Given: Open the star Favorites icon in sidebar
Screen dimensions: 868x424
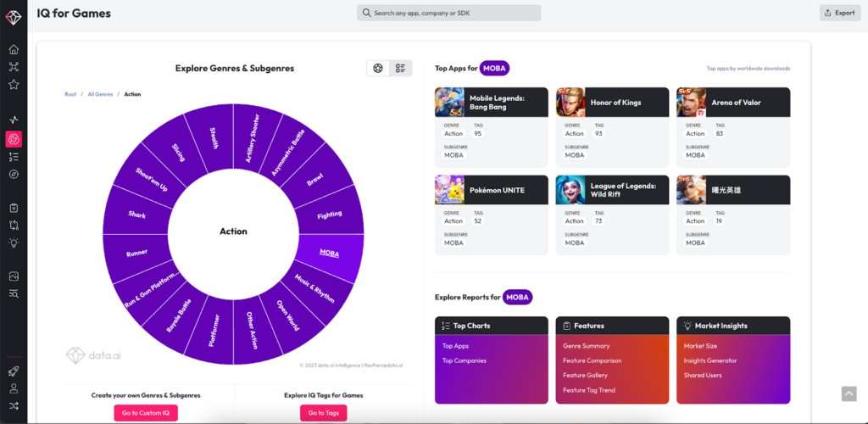Looking at the screenshot, I should pos(14,85).
